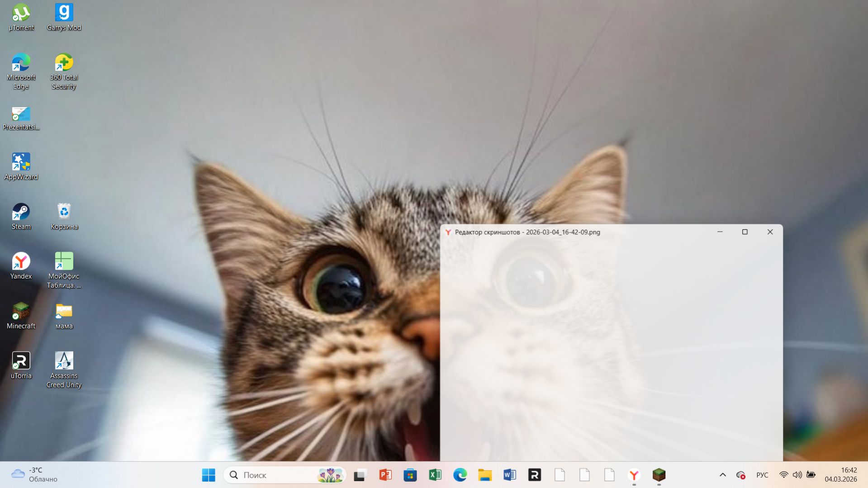
Task: Click the Поиск search box in the taskbar
Action: [285, 475]
